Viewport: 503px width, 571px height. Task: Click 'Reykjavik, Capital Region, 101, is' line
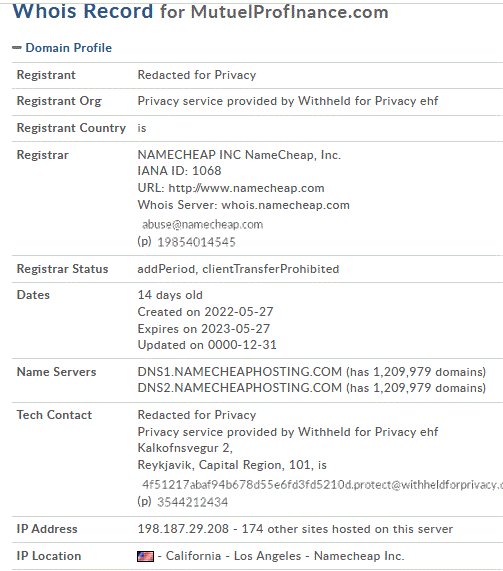click(x=232, y=465)
